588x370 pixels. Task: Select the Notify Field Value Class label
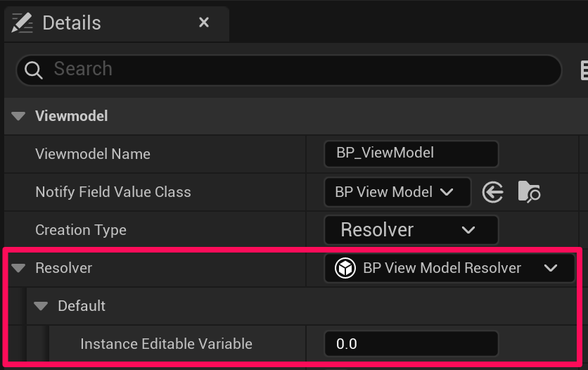tap(113, 192)
